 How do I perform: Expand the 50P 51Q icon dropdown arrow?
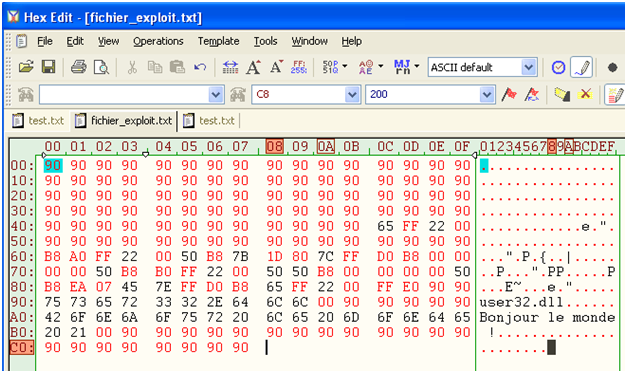click(x=345, y=66)
